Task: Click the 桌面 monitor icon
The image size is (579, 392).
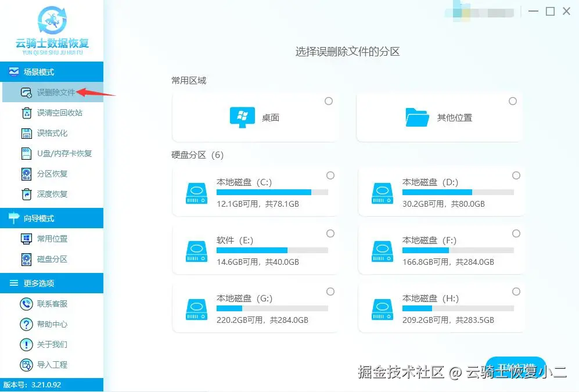Action: point(242,117)
